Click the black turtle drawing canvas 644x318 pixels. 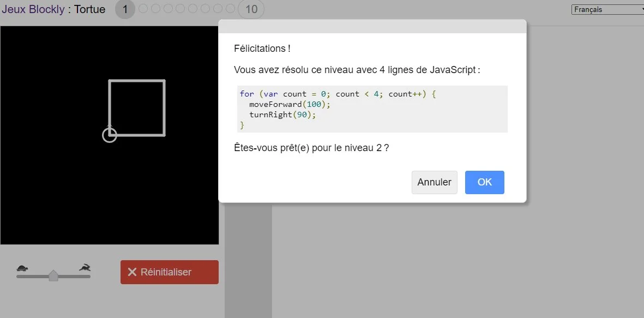[x=109, y=136]
